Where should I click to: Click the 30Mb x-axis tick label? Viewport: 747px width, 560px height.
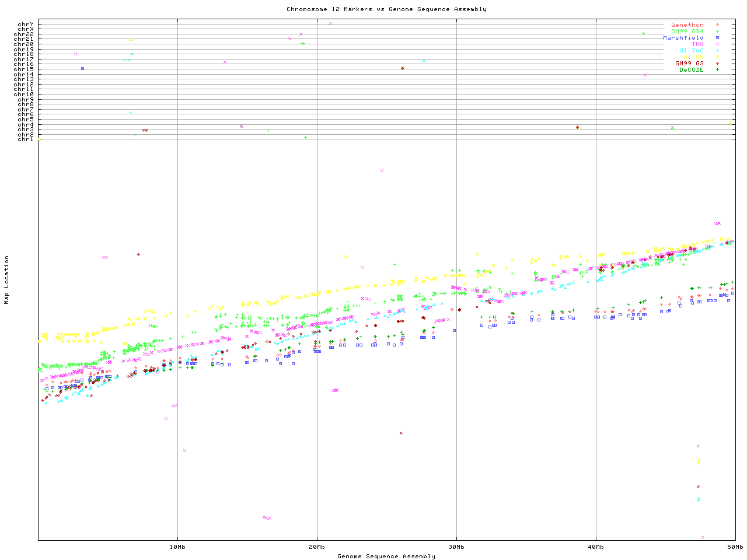pyautogui.click(x=456, y=547)
